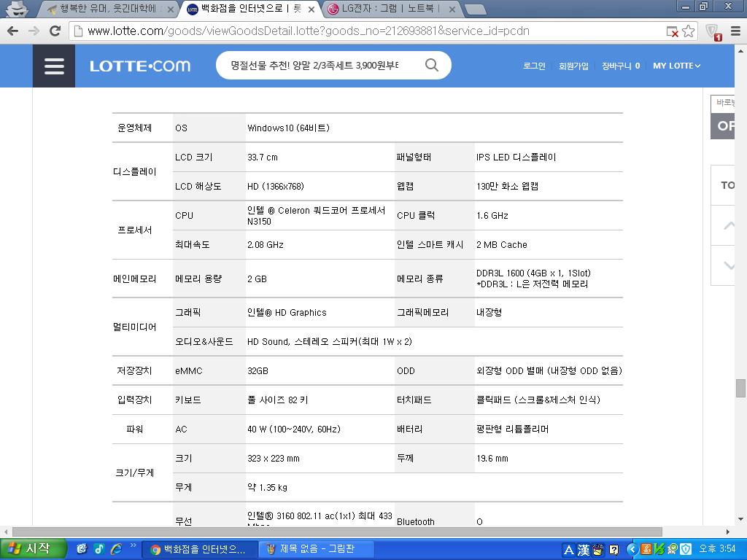This screenshot has height=560, width=747.
Task: Expand the quick launch overflow chevron
Action: (x=133, y=545)
